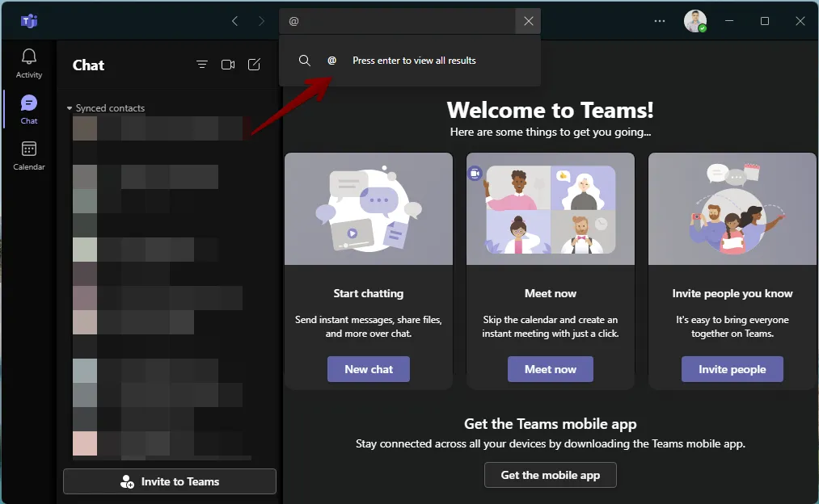Viewport: 819px width, 504px height.
Task: Start an instant meeting with Meet now
Action: pyautogui.click(x=550, y=369)
